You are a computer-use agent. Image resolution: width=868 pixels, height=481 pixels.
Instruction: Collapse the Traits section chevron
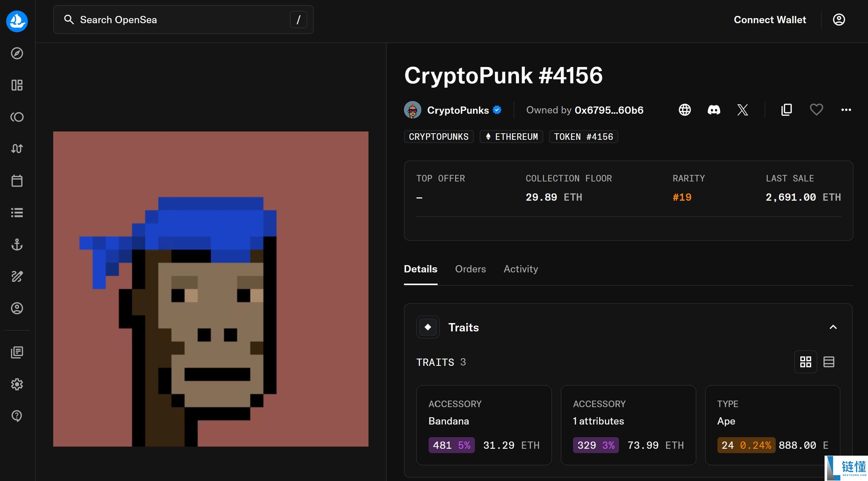click(833, 327)
